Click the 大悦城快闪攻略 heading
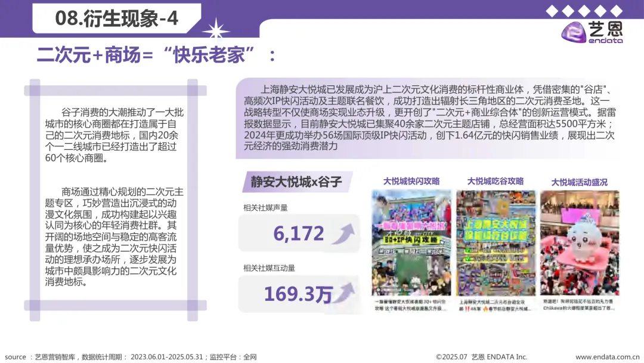 [x=411, y=181]
